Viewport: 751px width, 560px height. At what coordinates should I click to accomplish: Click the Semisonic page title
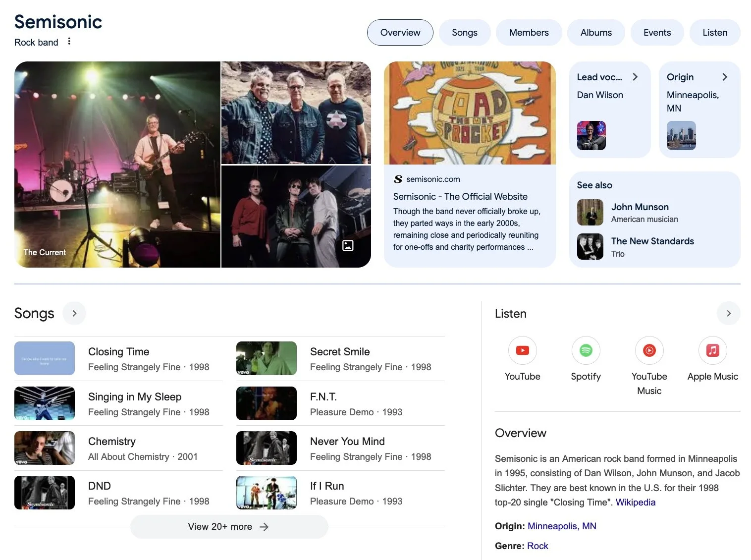coord(58,21)
